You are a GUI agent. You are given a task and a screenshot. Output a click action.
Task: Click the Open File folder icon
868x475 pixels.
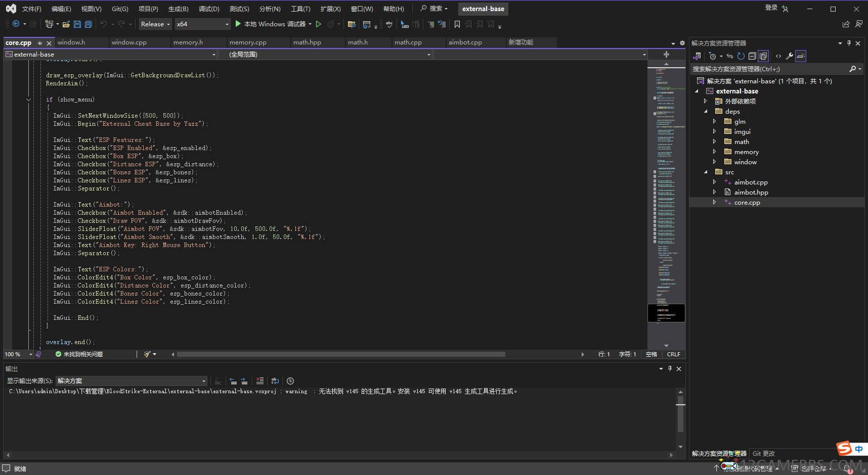tap(66, 24)
